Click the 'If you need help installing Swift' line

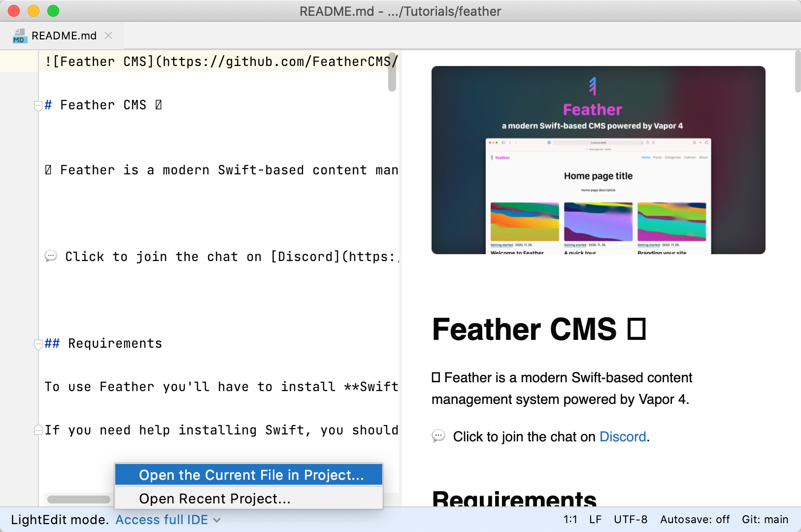221,430
